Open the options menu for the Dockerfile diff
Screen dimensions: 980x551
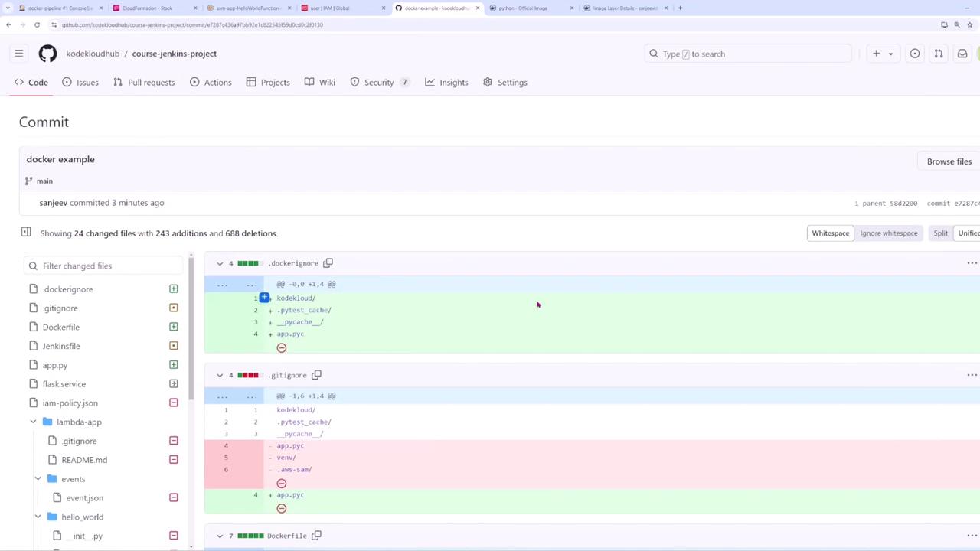pos(972,536)
